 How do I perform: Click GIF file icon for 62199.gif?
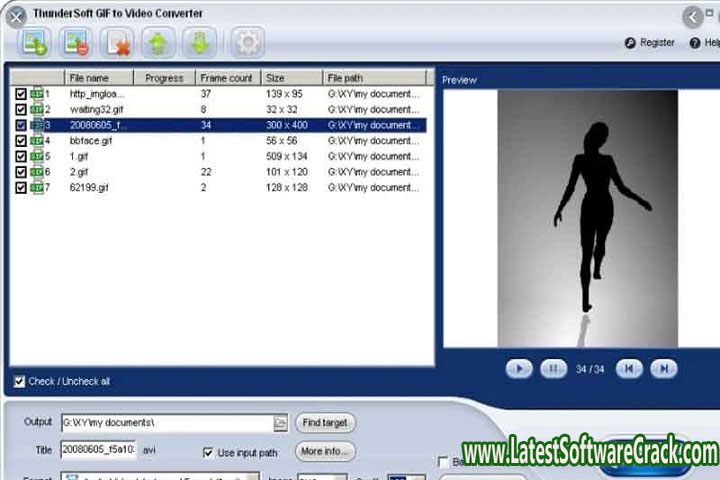pos(37,188)
